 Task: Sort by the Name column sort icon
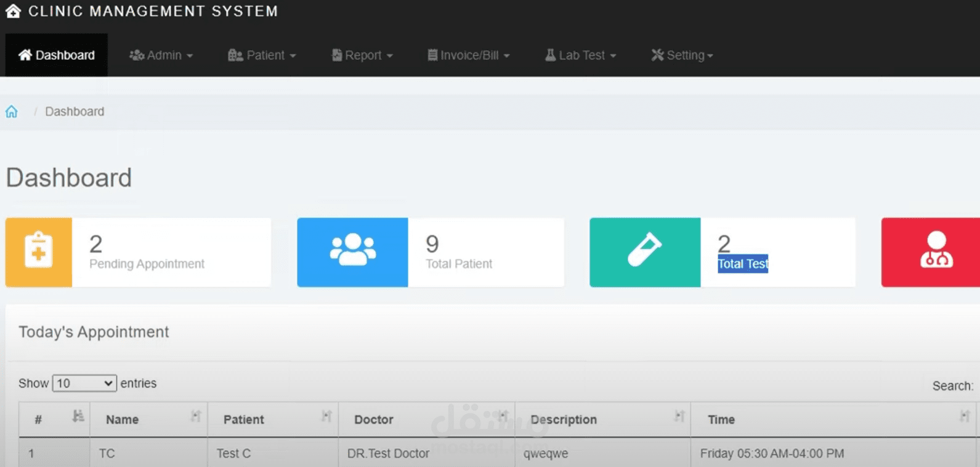coord(196,416)
